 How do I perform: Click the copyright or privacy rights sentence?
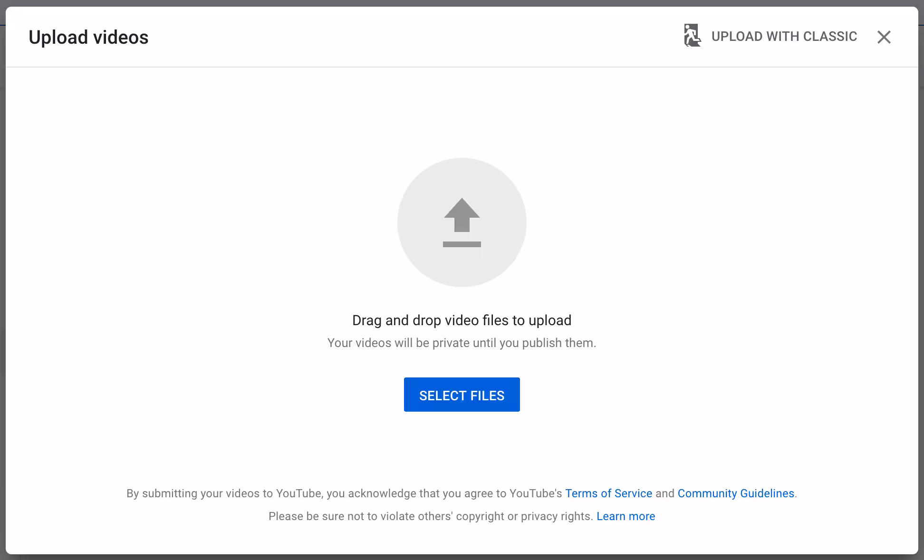[x=430, y=516]
